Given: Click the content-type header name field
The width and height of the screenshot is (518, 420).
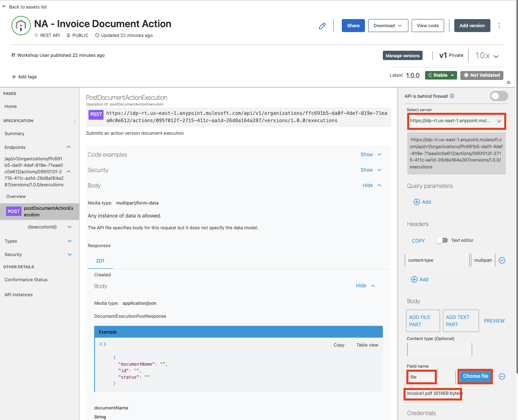Looking at the screenshot, I should pyautogui.click(x=437, y=260).
